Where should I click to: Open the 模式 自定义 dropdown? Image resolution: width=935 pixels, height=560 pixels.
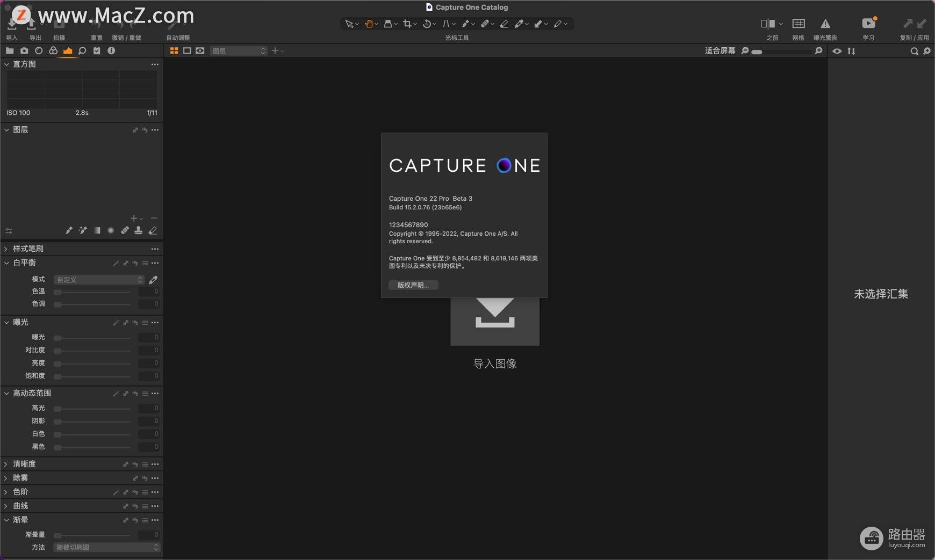click(x=99, y=280)
